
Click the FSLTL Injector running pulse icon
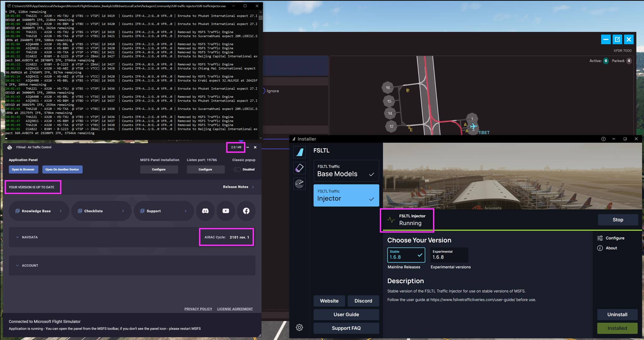[391, 220]
